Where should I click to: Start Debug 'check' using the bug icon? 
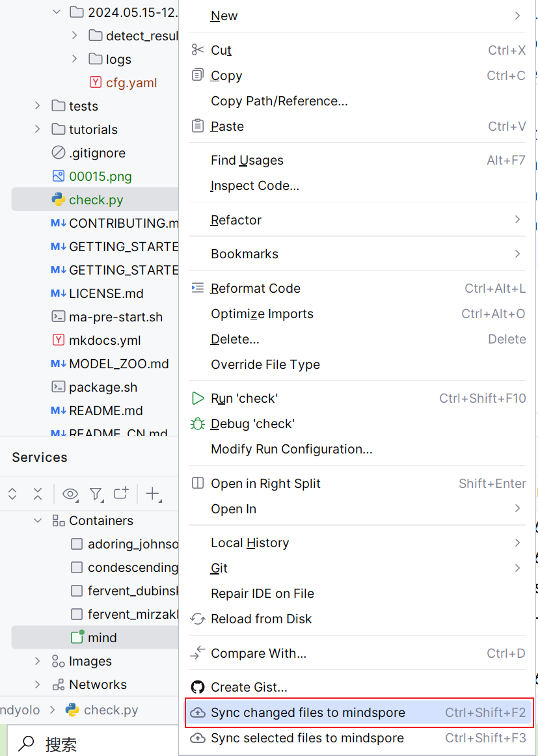pos(197,424)
